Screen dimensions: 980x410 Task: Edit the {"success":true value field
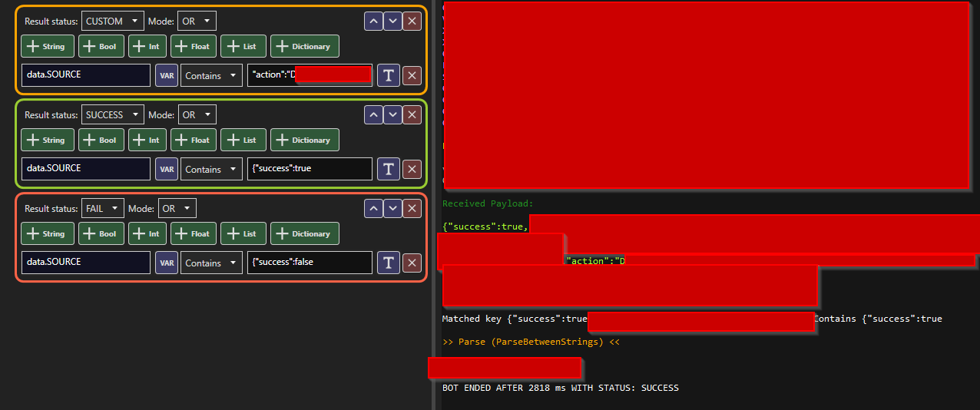[310, 169]
